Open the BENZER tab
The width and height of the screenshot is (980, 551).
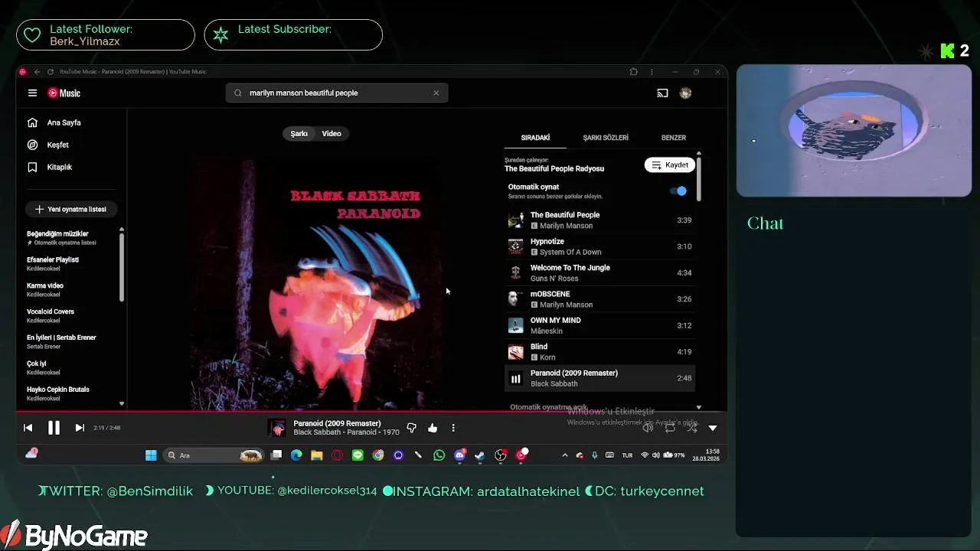pyautogui.click(x=674, y=138)
